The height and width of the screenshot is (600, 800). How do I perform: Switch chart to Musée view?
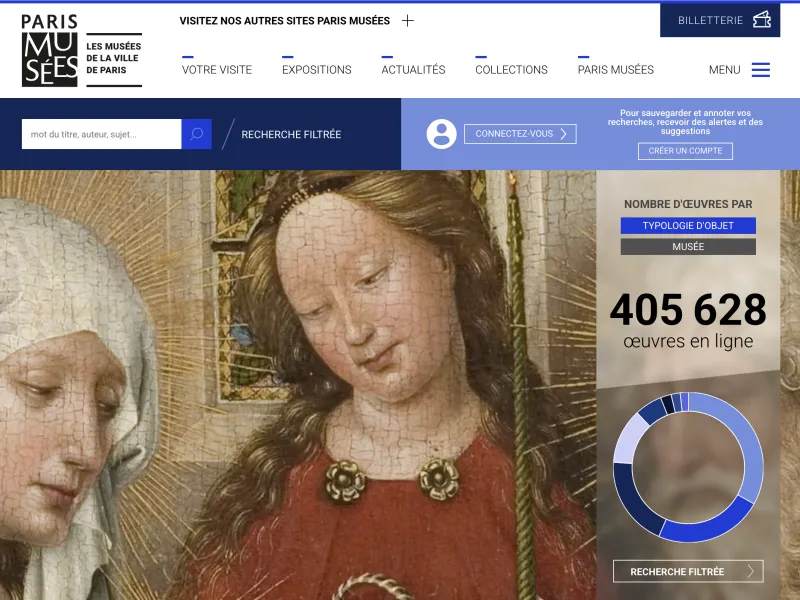(x=688, y=247)
